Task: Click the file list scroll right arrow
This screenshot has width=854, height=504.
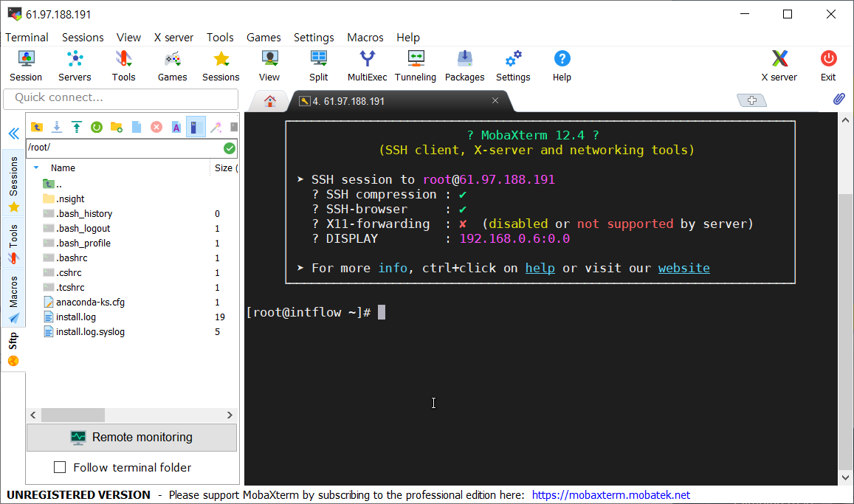Action: [230, 415]
